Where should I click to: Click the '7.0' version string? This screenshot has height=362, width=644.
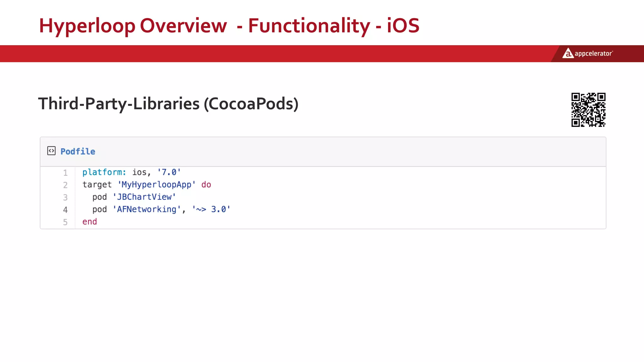coord(169,172)
